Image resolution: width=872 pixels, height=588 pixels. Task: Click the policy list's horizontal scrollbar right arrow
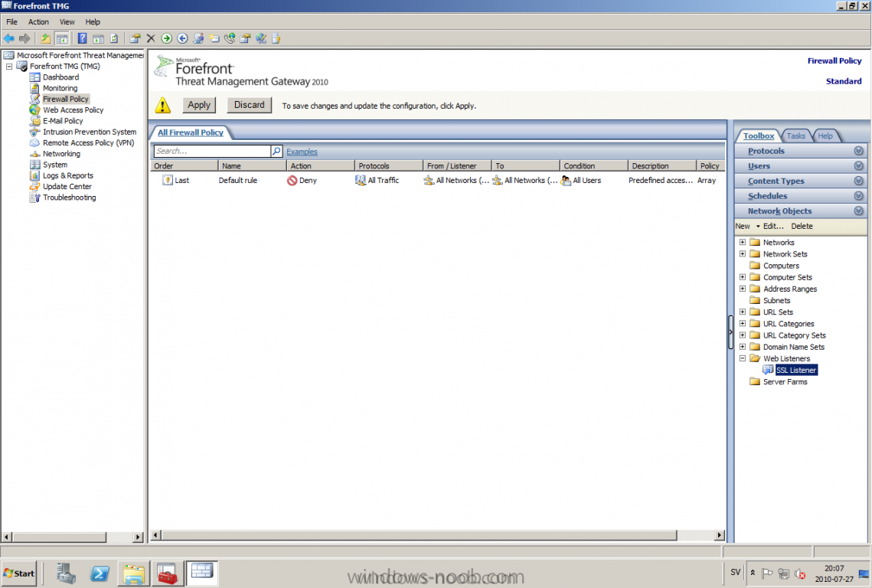click(x=720, y=535)
